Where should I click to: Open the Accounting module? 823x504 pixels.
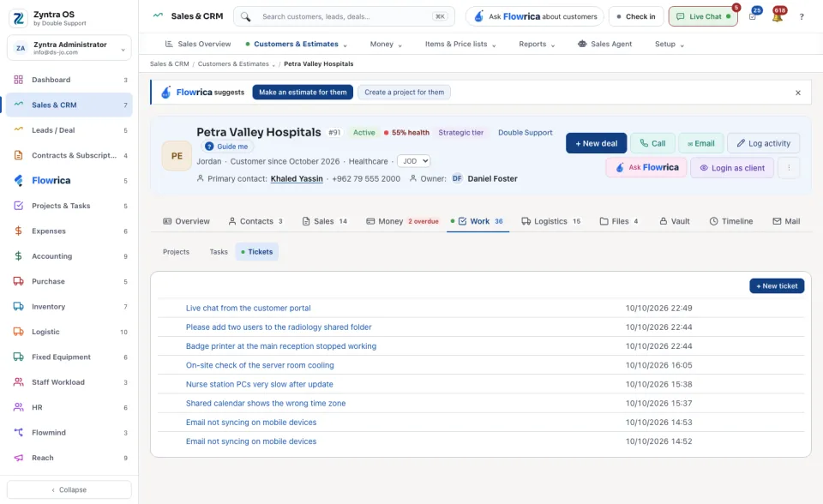click(x=69, y=256)
